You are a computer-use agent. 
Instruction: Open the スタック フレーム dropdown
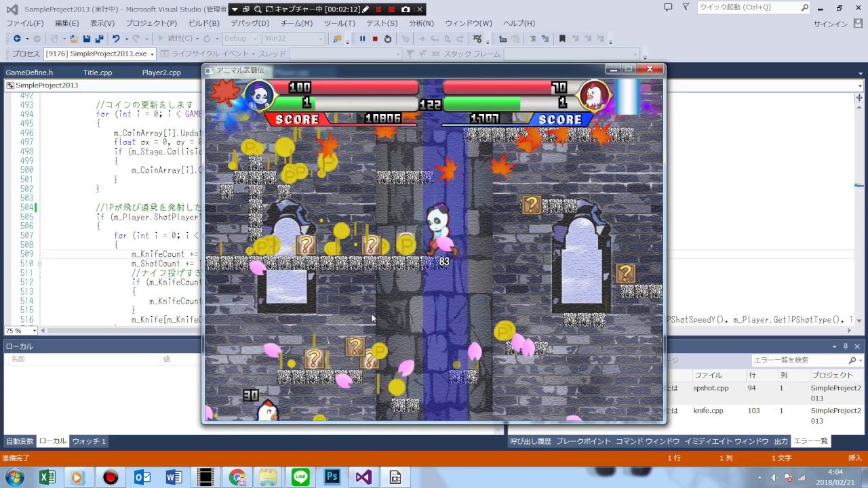pos(571,54)
